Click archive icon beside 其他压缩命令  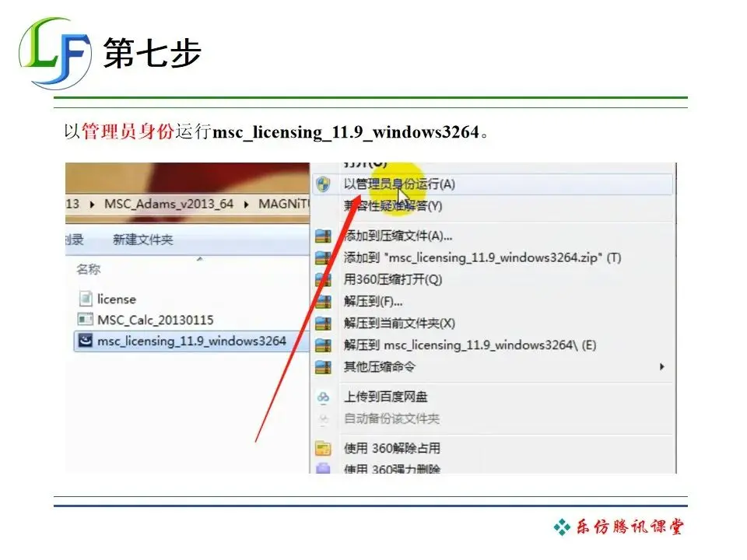pos(323,367)
